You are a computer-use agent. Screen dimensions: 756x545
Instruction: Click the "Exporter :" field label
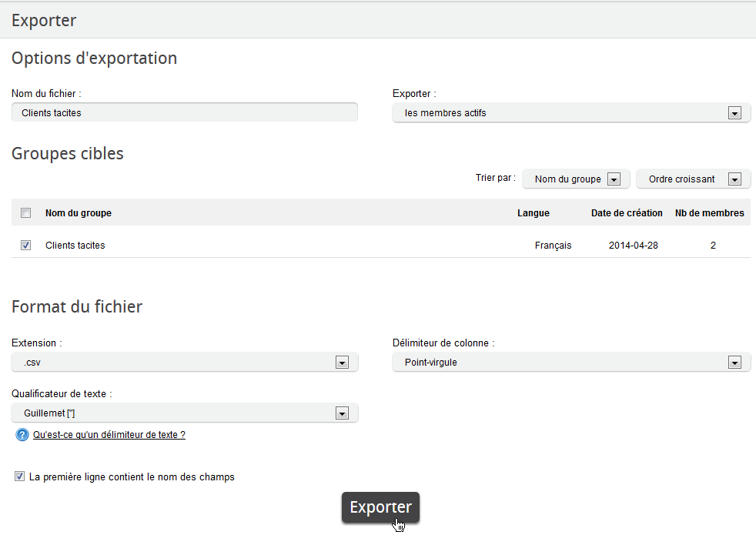click(x=414, y=94)
